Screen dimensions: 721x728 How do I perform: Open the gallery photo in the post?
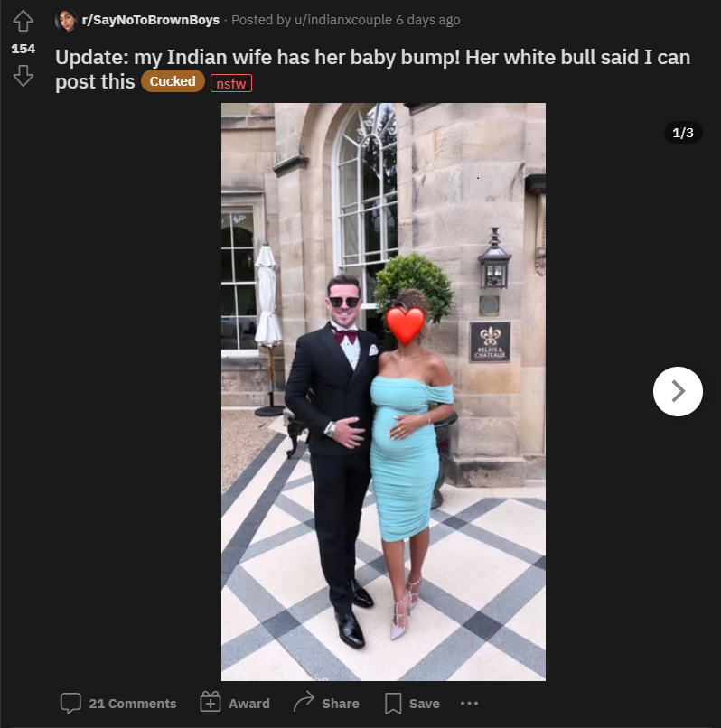click(383, 392)
